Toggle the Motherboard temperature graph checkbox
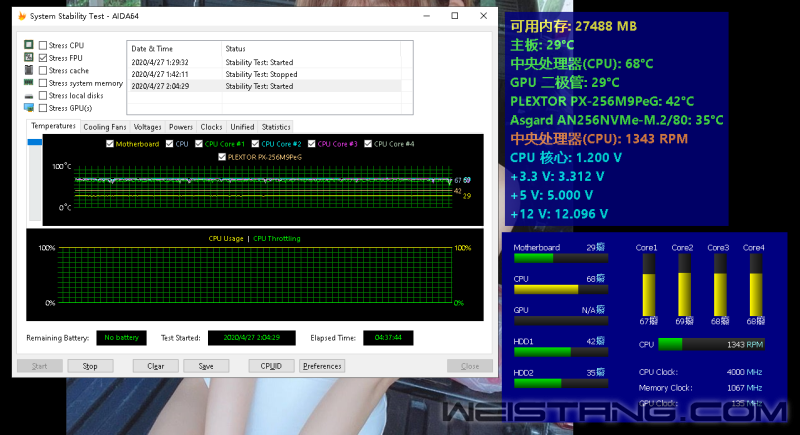Image resolution: width=800 pixels, height=435 pixels. pos(109,144)
